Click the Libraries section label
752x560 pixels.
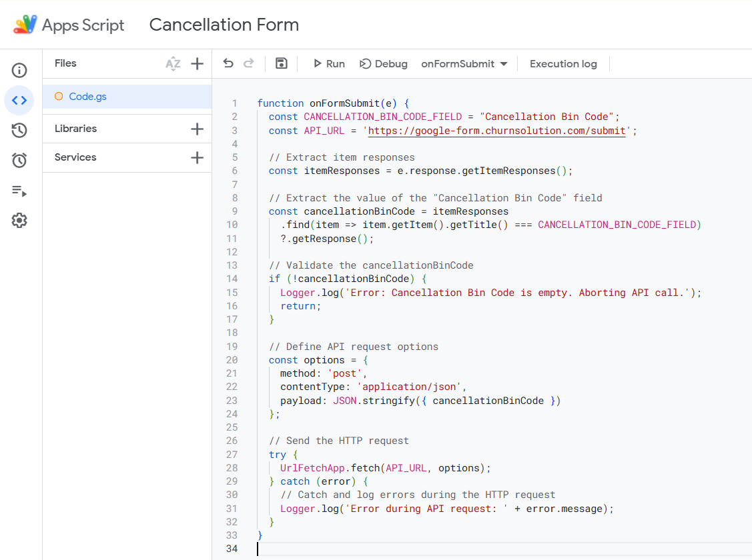click(x=76, y=129)
